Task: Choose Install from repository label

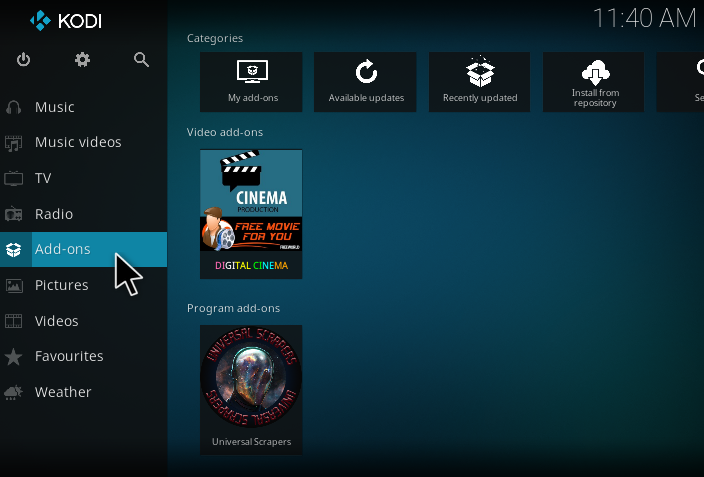Action: (x=595, y=98)
